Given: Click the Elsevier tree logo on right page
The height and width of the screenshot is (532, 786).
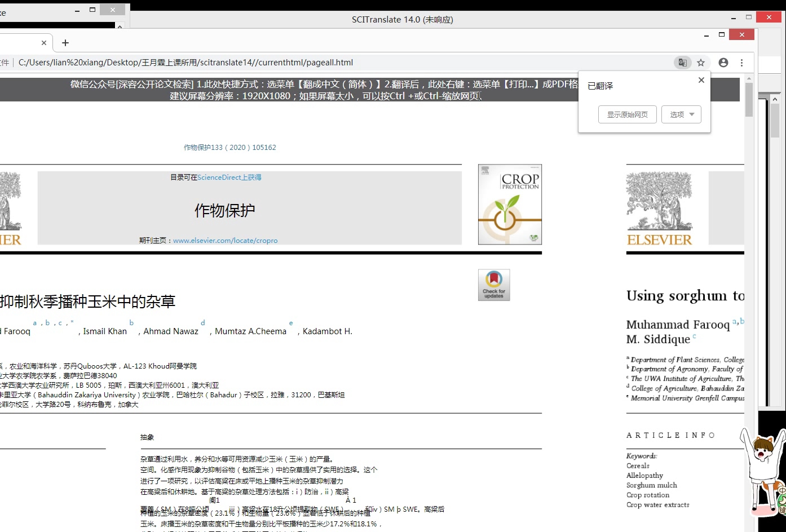Looking at the screenshot, I should coord(659,209).
